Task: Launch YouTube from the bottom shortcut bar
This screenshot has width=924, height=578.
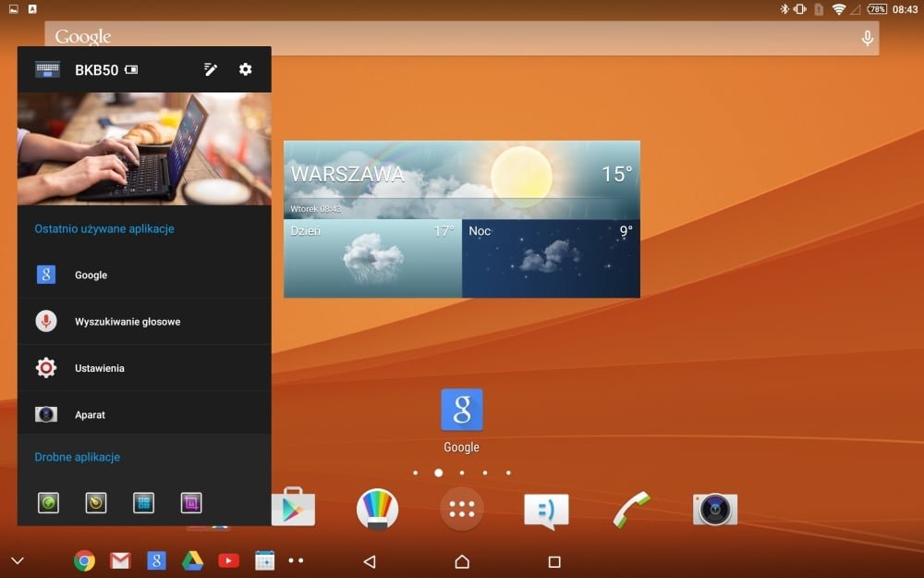Action: coord(228,560)
